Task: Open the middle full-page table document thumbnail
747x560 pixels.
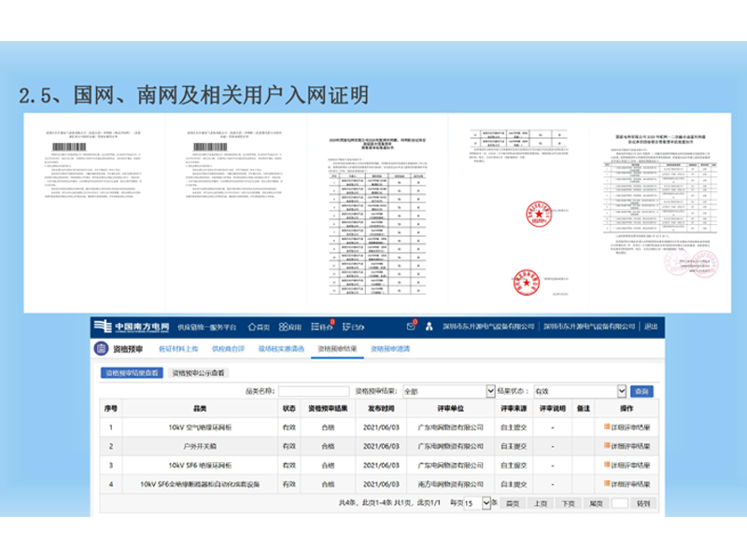Action: 377,213
